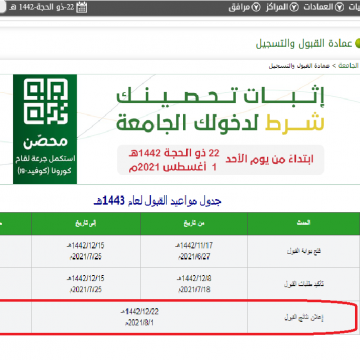Click the 1442/12/22 date cell in circled row
The width and height of the screenshot is (360, 360).
(x=140, y=317)
